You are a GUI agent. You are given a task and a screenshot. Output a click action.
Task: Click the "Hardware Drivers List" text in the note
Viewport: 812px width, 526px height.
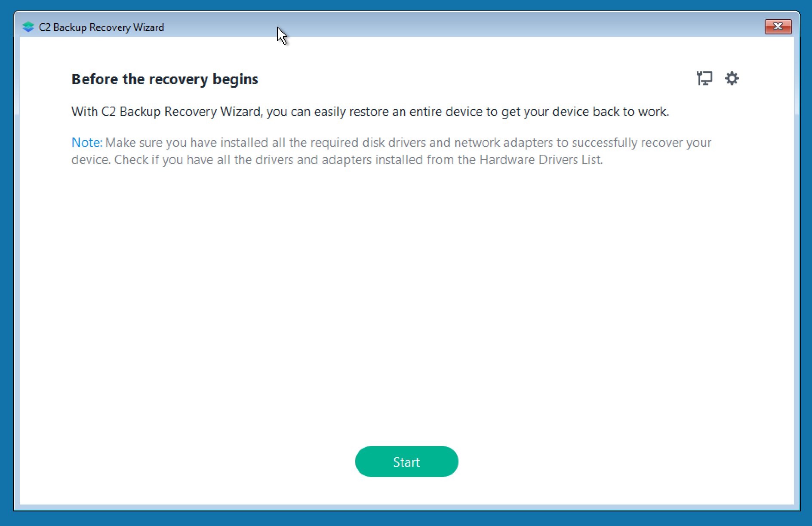coord(540,160)
